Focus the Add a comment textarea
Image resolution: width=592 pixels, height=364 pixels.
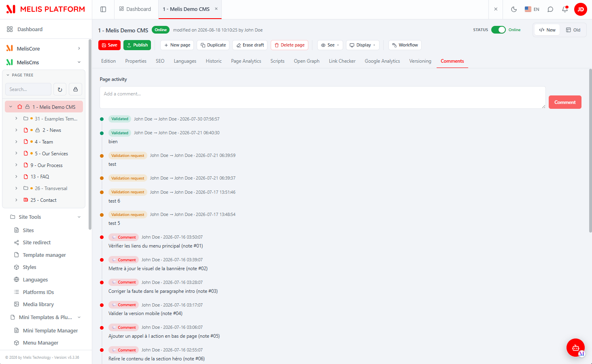click(323, 97)
